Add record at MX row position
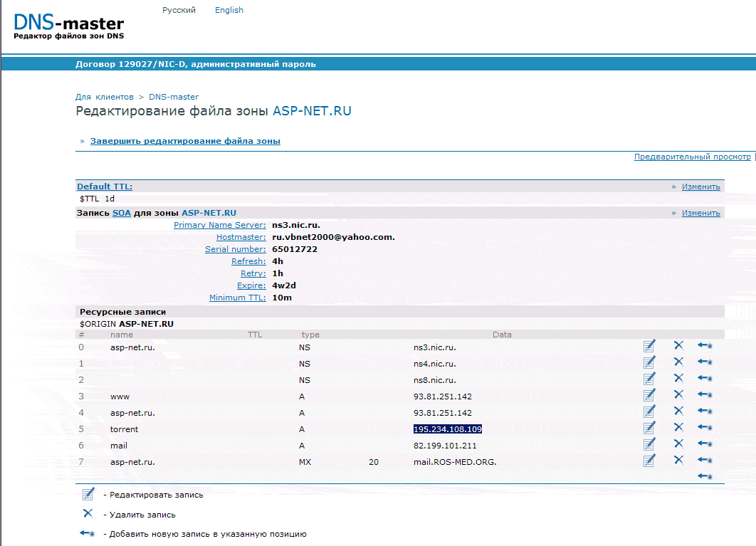This screenshot has height=546, width=756. tap(705, 460)
